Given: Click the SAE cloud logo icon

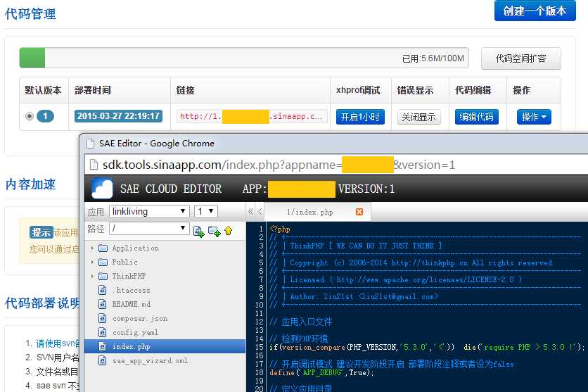Looking at the screenshot, I should (102, 189).
